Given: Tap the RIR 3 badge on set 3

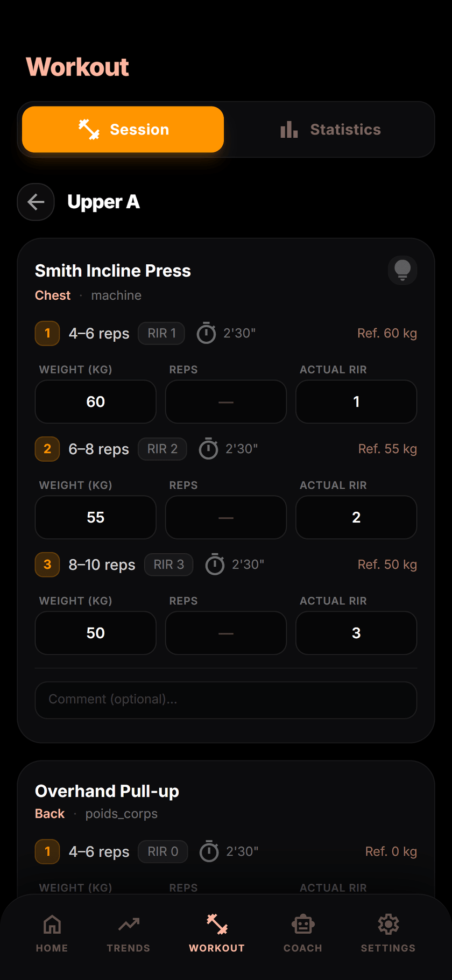Looking at the screenshot, I should click(x=169, y=565).
